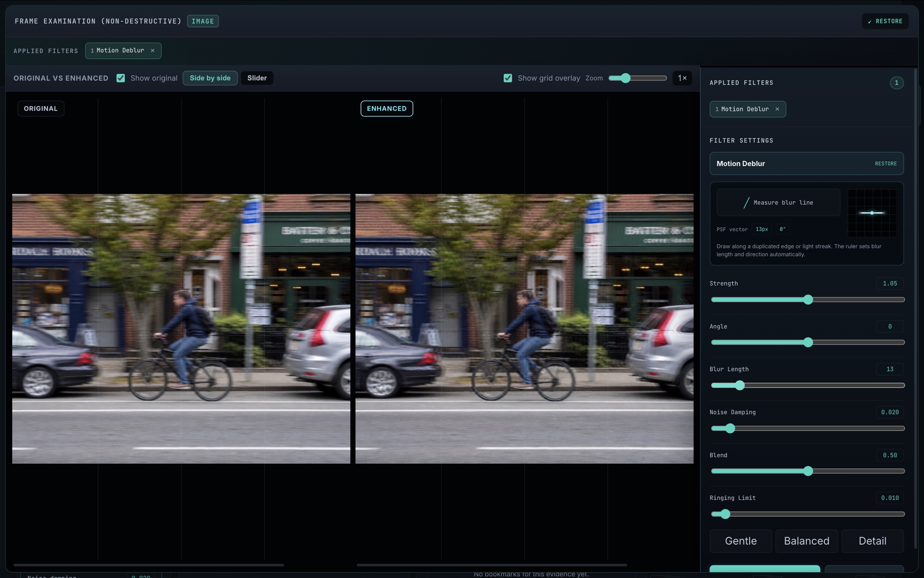The image size is (924, 578).
Task: Adjust the Blend slider
Action: (808, 471)
